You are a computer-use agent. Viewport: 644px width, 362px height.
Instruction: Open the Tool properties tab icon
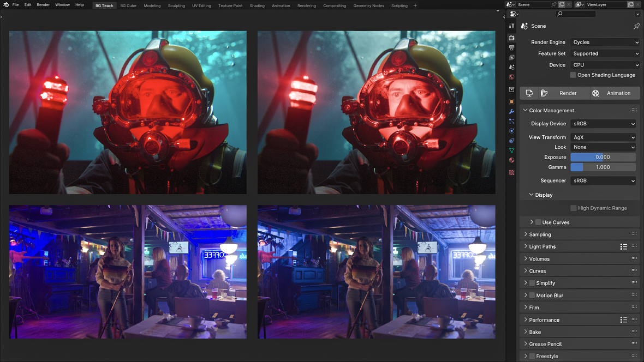tap(511, 26)
